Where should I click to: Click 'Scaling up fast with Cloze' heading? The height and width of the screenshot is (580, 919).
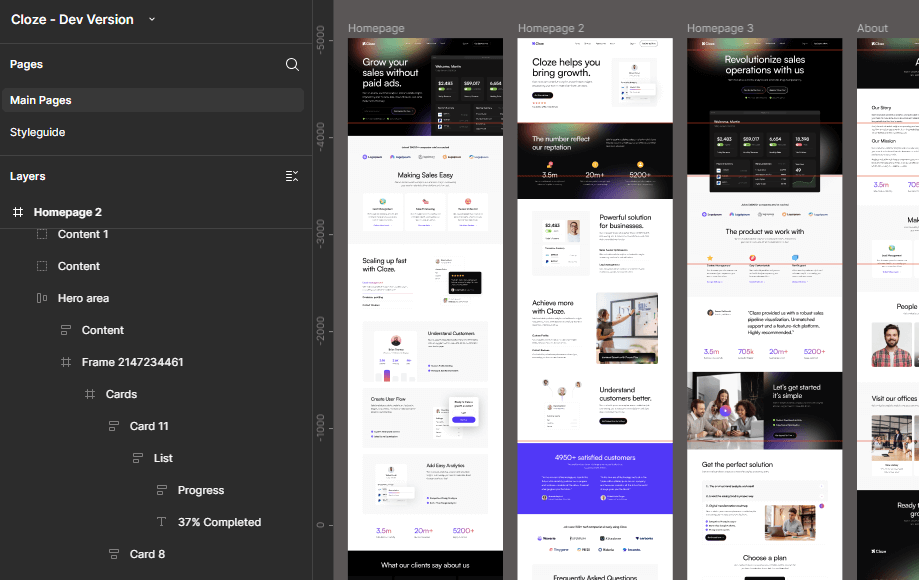384,265
